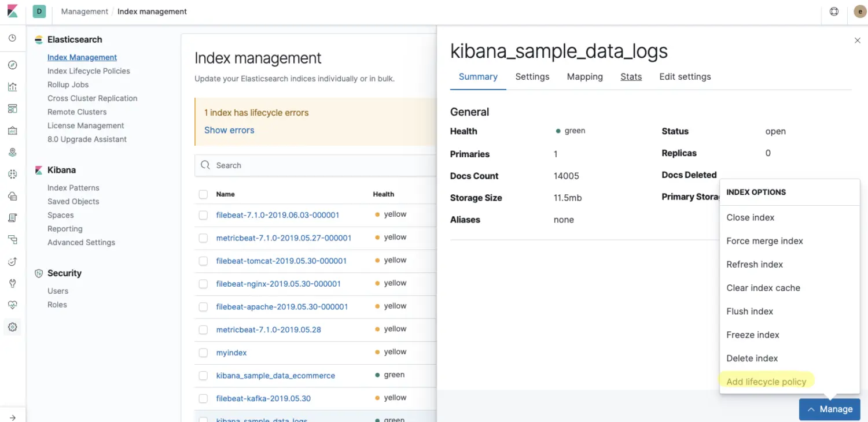Click the Security shield icon
868x422 pixels.
coord(39,273)
